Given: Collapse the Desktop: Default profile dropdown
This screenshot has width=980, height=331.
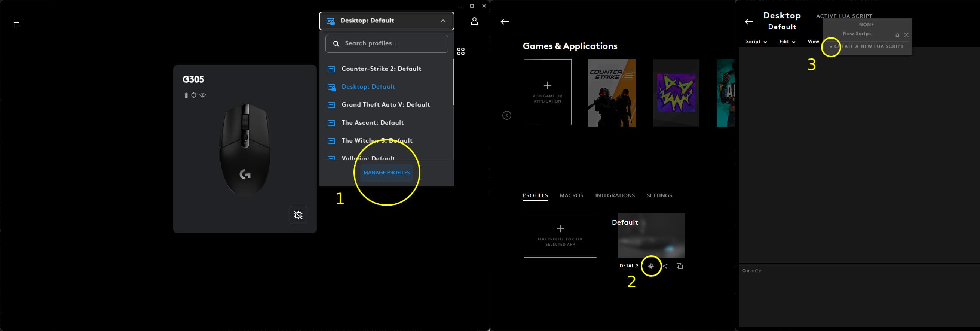Looking at the screenshot, I should 443,21.
